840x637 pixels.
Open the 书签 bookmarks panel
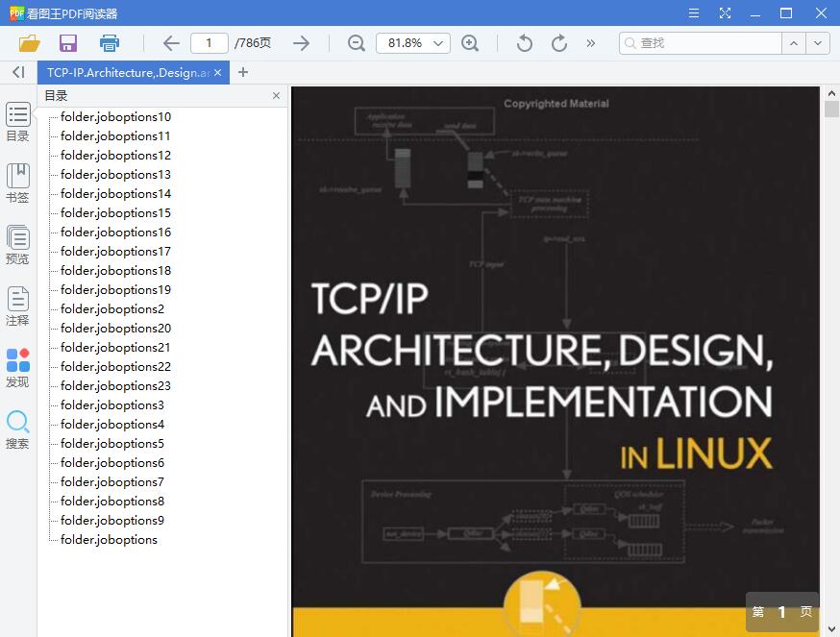click(x=17, y=183)
